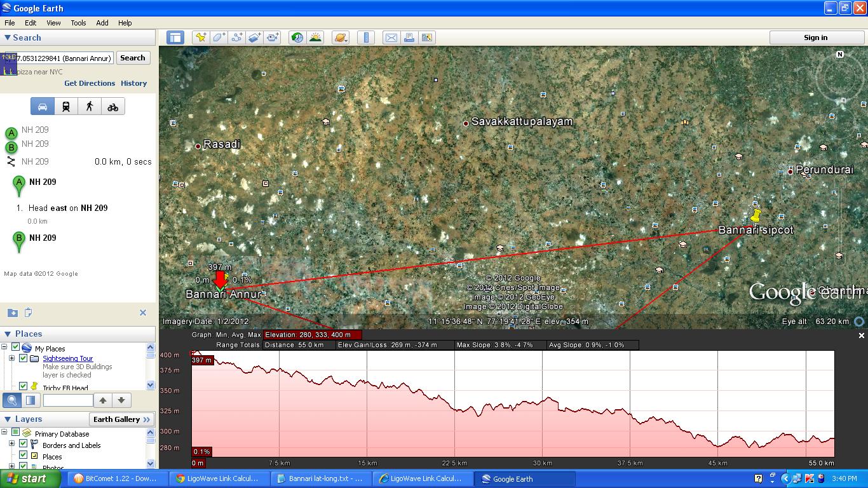
Task: Click the clipboard copy icon below the directions
Action: click(x=28, y=313)
